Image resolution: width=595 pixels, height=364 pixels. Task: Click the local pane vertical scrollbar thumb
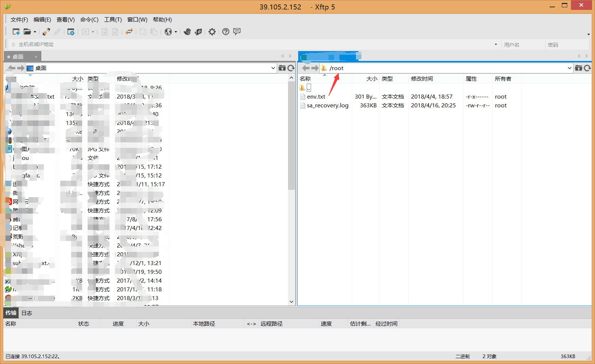(291, 136)
